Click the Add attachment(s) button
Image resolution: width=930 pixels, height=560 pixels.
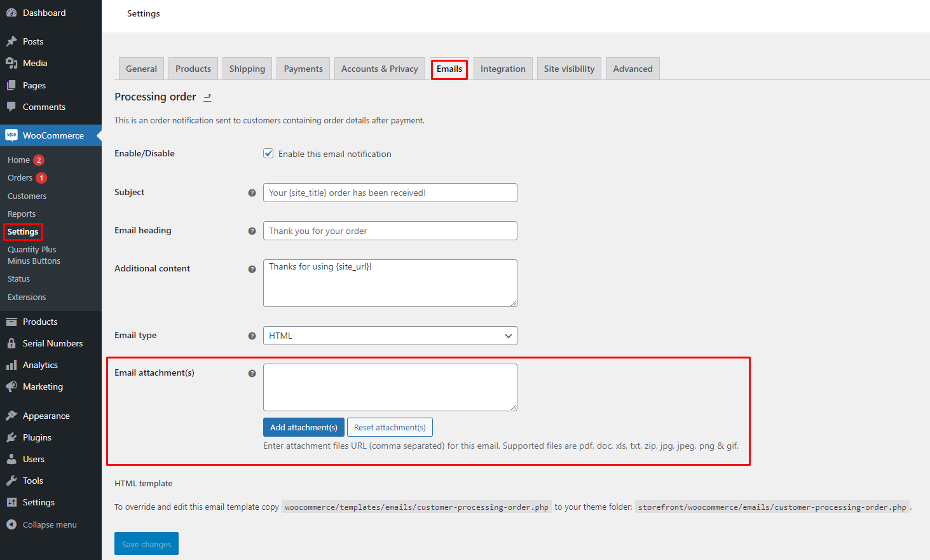click(x=304, y=427)
